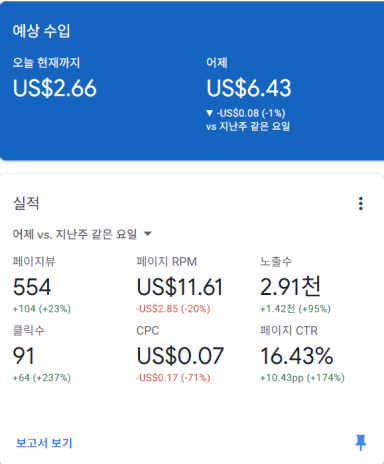Click the 예상 수입 card title
Screen dimensions: 384x464
pyautogui.click(x=41, y=31)
